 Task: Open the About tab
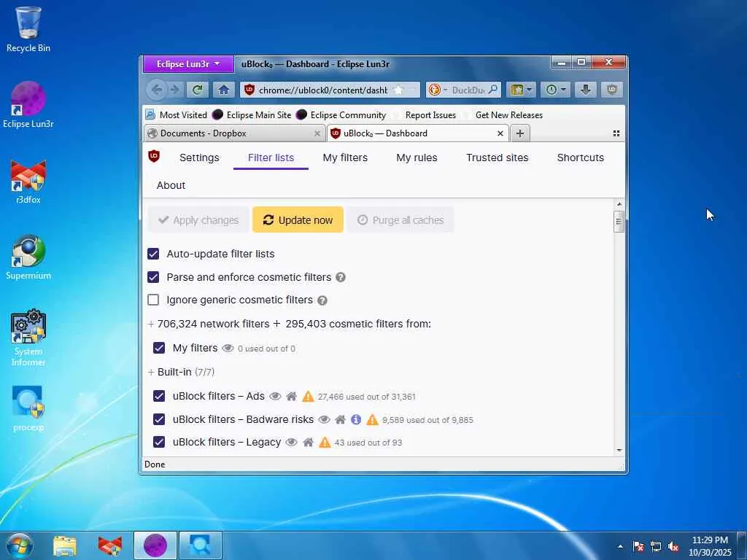pyautogui.click(x=171, y=186)
